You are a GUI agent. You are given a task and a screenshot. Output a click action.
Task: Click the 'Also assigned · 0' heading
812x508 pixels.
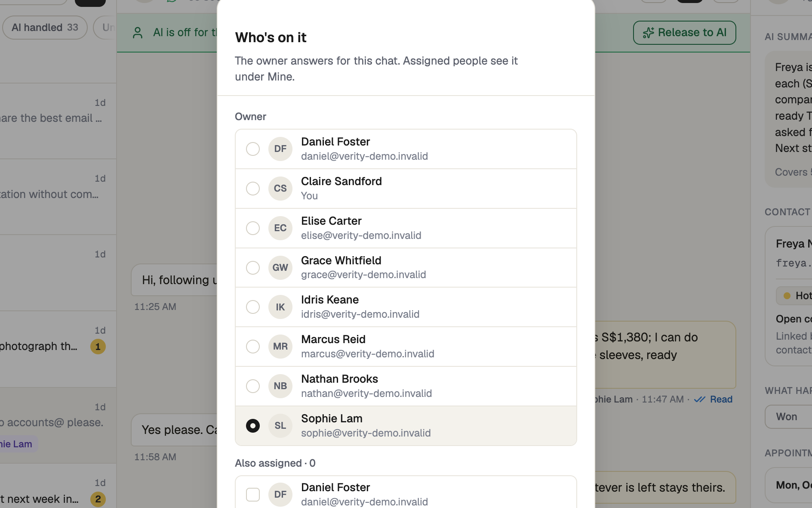tap(275, 463)
